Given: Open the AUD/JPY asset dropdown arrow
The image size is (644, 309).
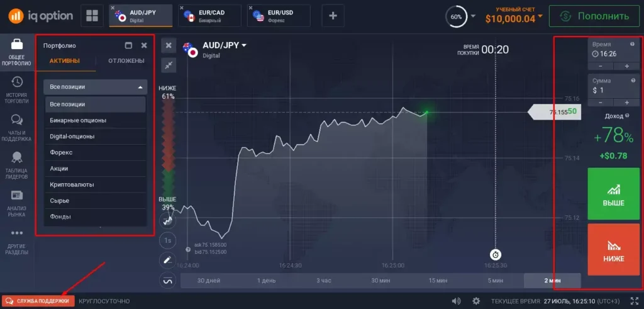Looking at the screenshot, I should point(244,45).
